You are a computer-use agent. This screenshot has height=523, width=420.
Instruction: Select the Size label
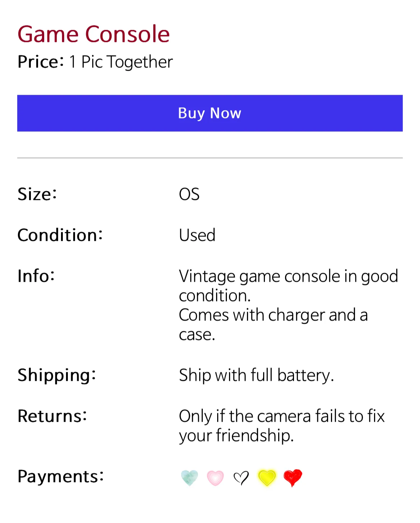click(37, 194)
